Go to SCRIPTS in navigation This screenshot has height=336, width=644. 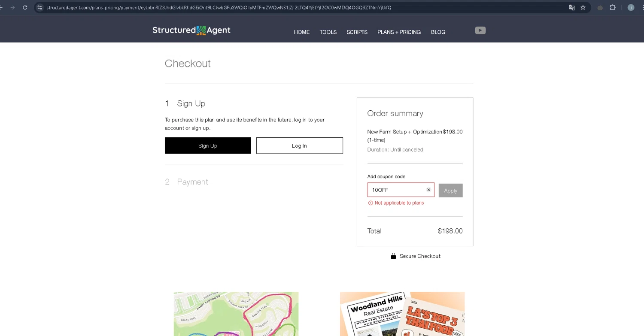(357, 32)
